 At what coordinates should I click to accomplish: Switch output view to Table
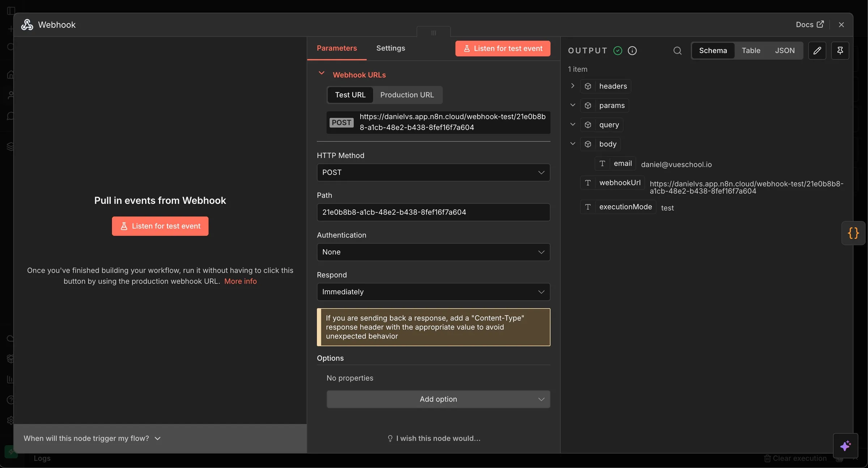click(x=751, y=51)
